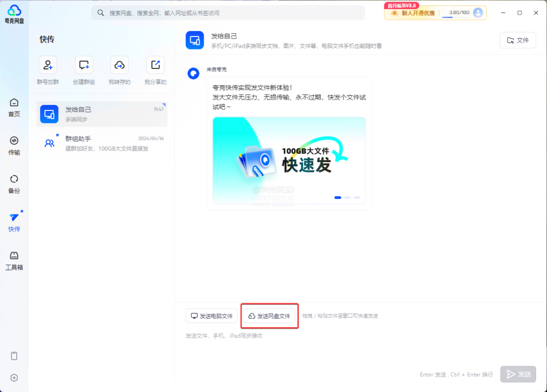
Task: Open the 传输 transfer section
Action: tap(14, 146)
